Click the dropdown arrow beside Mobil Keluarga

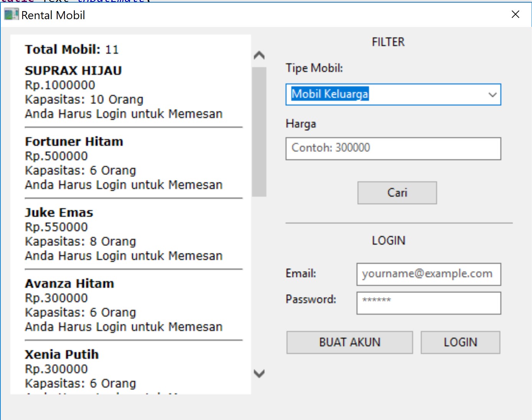492,95
